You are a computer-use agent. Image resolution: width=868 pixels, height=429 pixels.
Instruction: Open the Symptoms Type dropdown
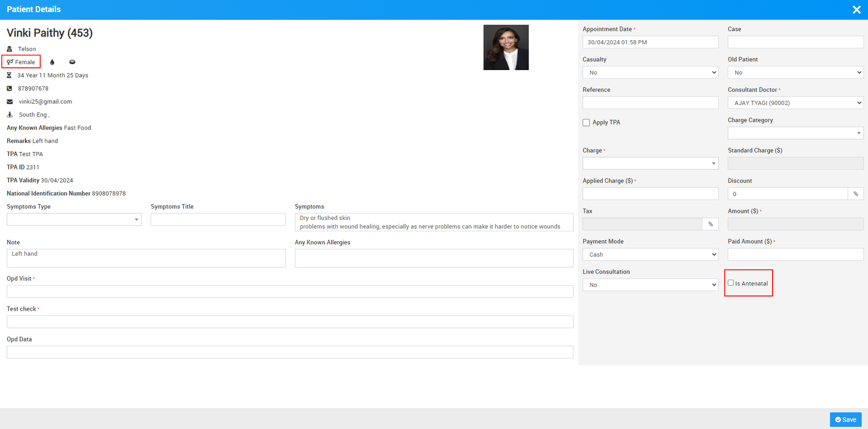tap(74, 219)
